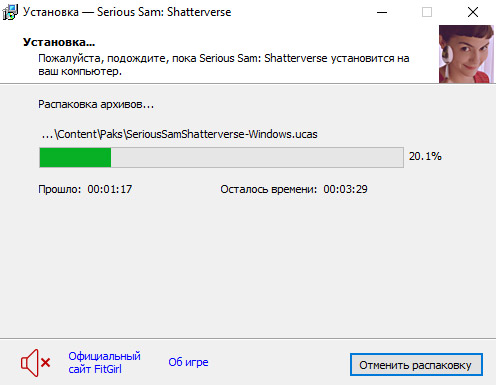The height and width of the screenshot is (385, 496).
Task: Click the window title Установка — Serious Sam: Shatterverse
Action: [x=127, y=12]
